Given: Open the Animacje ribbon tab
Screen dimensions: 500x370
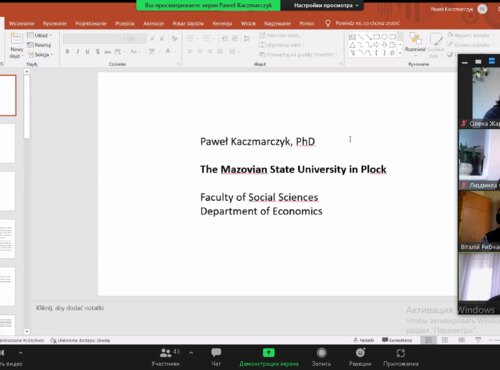Looking at the screenshot, I should point(153,23).
